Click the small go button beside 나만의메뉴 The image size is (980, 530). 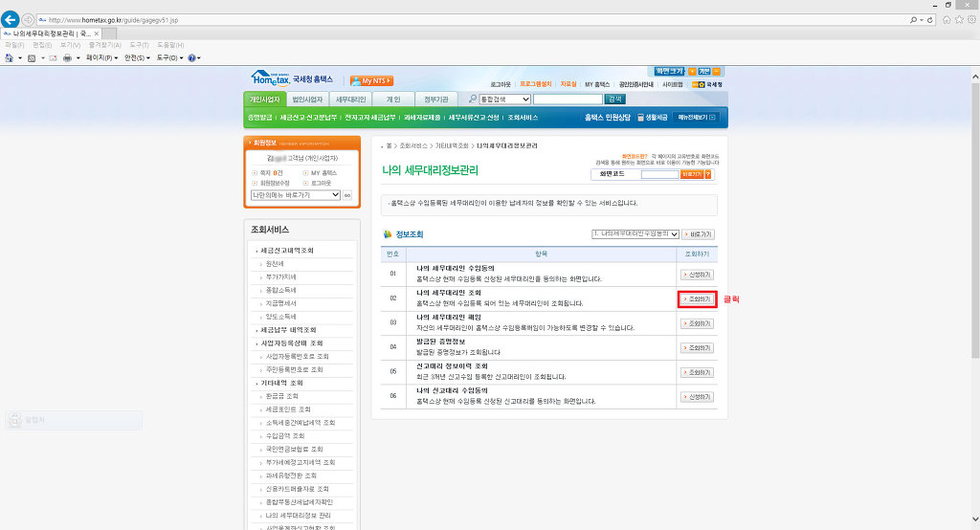pyautogui.click(x=346, y=195)
